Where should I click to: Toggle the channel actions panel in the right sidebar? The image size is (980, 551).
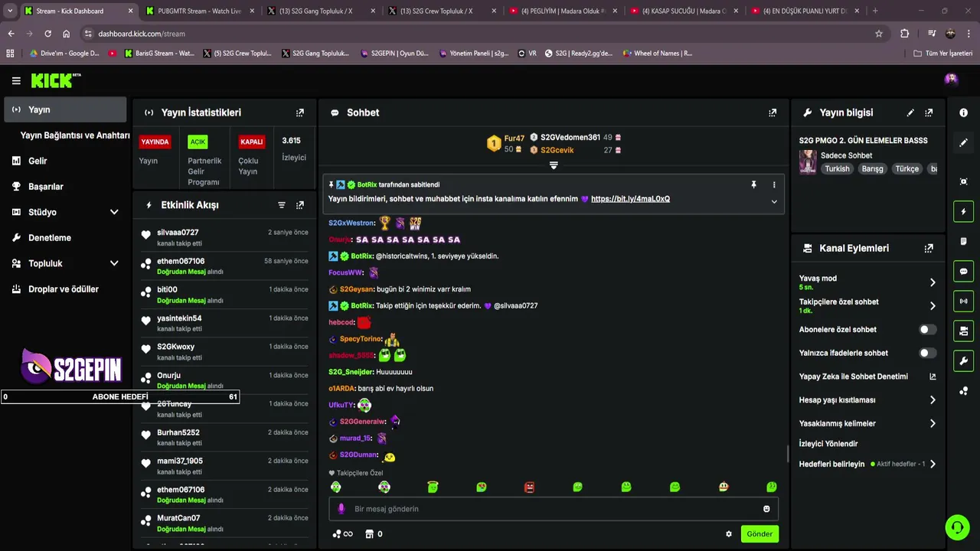click(963, 331)
